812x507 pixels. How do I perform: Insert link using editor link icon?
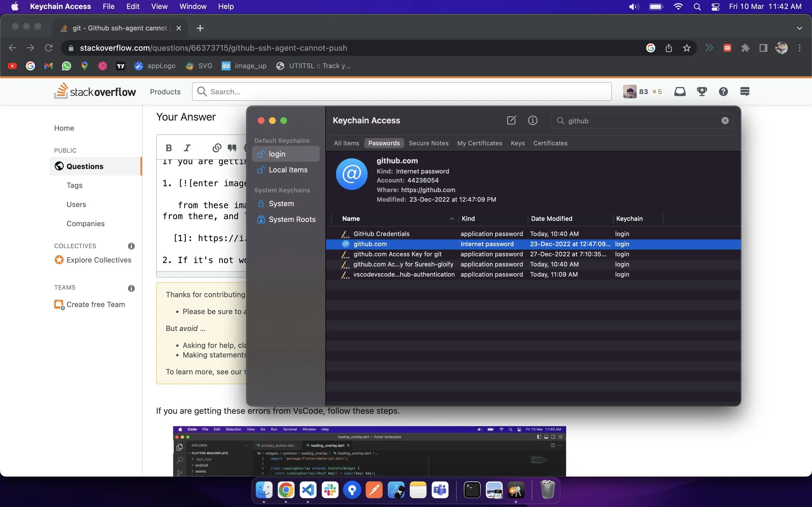pyautogui.click(x=217, y=148)
